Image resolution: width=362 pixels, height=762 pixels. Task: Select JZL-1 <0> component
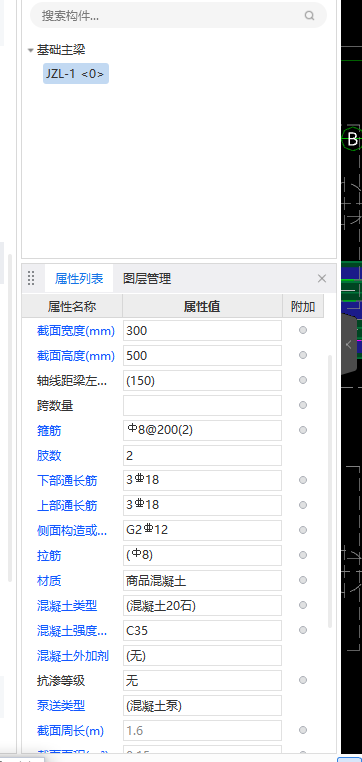pos(76,74)
